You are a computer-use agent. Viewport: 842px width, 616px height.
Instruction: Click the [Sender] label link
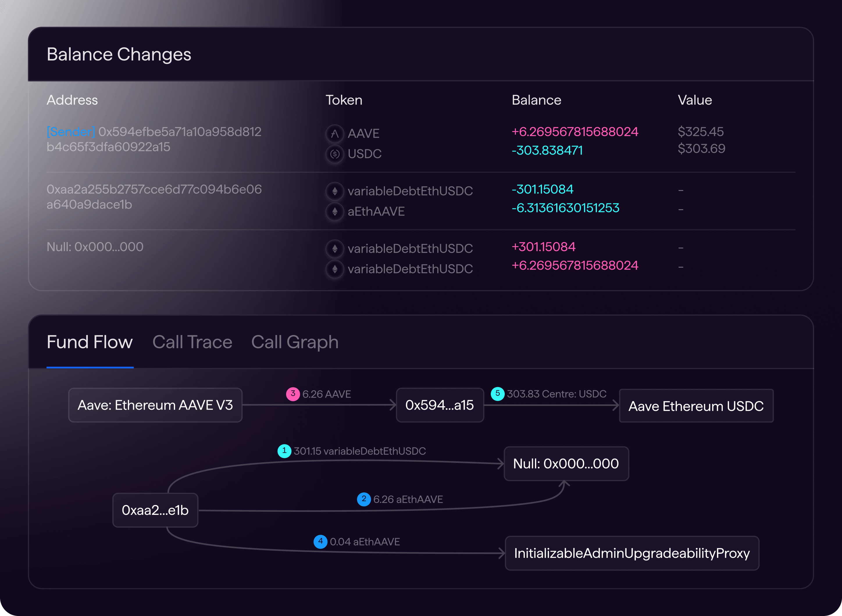[x=71, y=132]
